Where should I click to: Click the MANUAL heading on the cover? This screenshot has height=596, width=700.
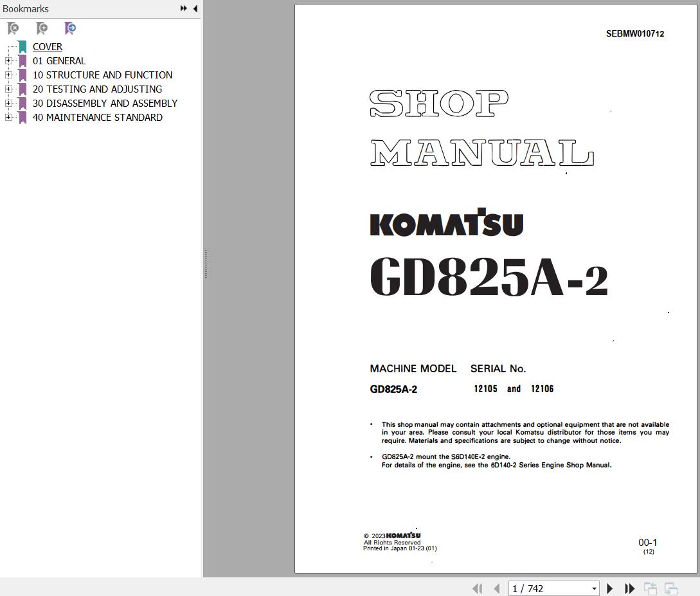[482, 152]
